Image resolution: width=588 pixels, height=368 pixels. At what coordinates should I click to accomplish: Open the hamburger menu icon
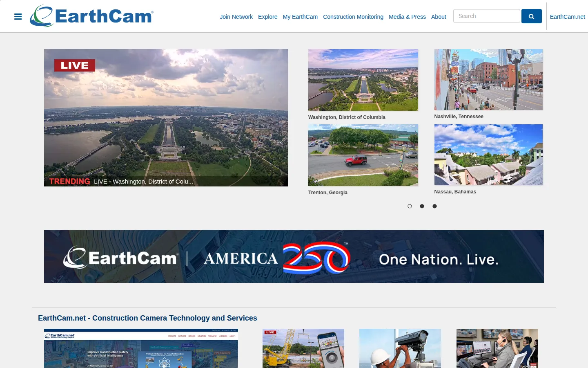click(x=18, y=17)
